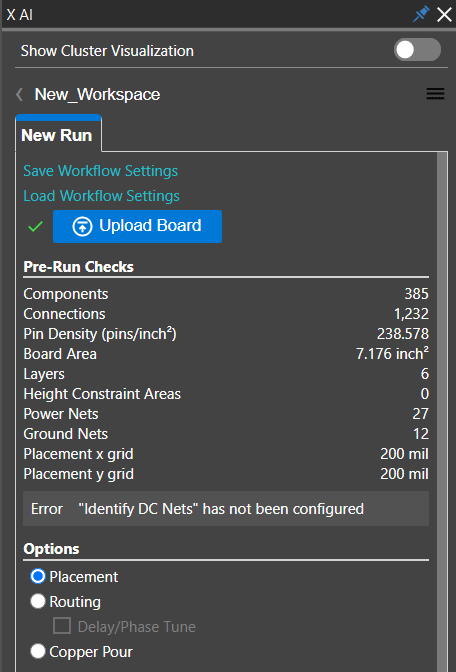456x672 pixels.
Task: Click the green checkmark beside Upload Board
Action: pyautogui.click(x=35, y=226)
